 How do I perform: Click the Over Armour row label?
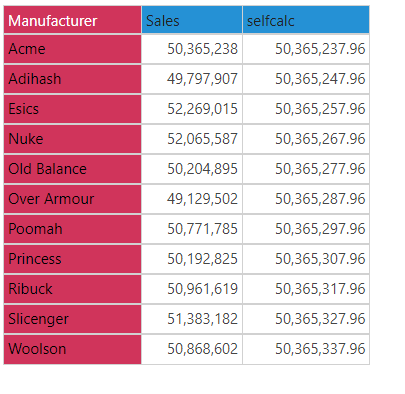(72, 199)
